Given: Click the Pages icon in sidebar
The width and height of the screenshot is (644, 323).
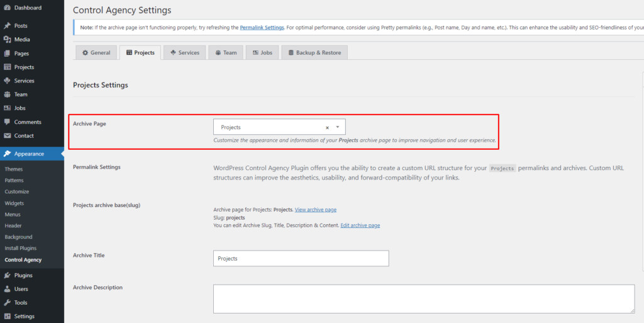Looking at the screenshot, I should click(x=7, y=54).
